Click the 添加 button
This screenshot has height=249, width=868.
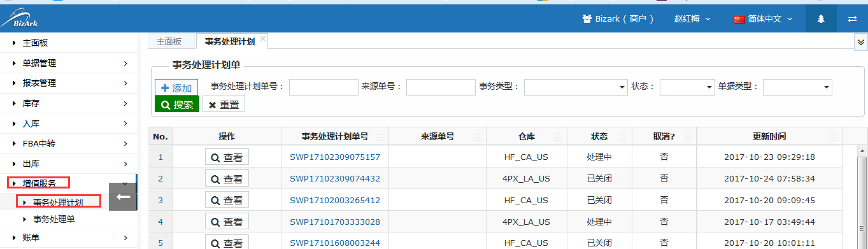pyautogui.click(x=176, y=88)
